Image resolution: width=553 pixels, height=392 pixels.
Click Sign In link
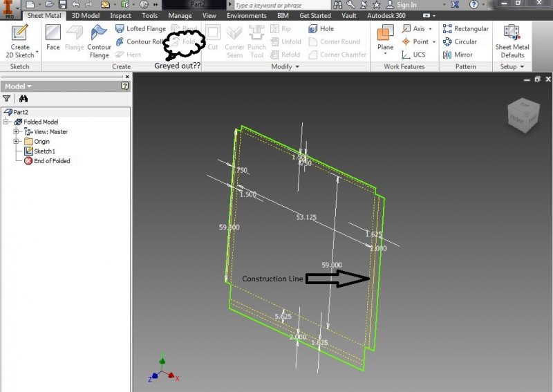point(406,5)
